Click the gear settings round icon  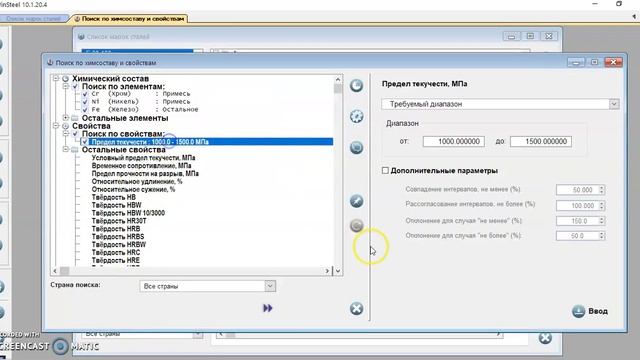pos(356,116)
